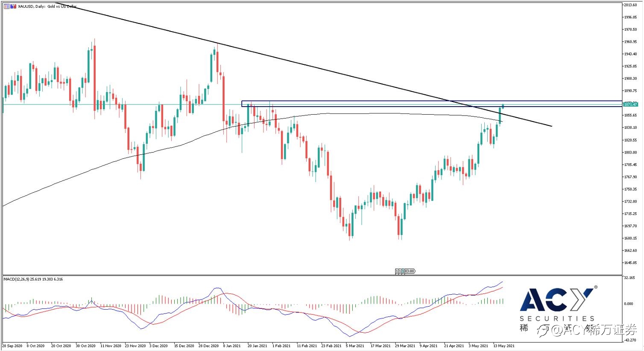Screen dimensions: 644x351
Task: Click the '28 Dec 2020' date label
Action: click(x=209, y=346)
